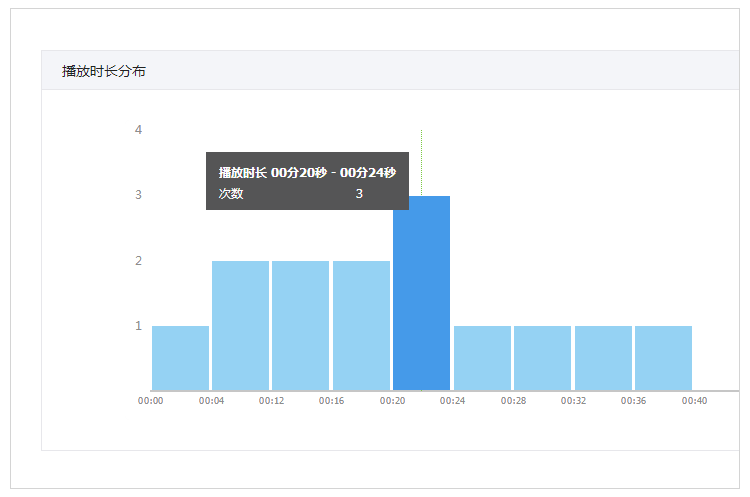Screen dimensions: 750x497
Task: Select the bar between 00:32 and 00:36
Action: 603,358
